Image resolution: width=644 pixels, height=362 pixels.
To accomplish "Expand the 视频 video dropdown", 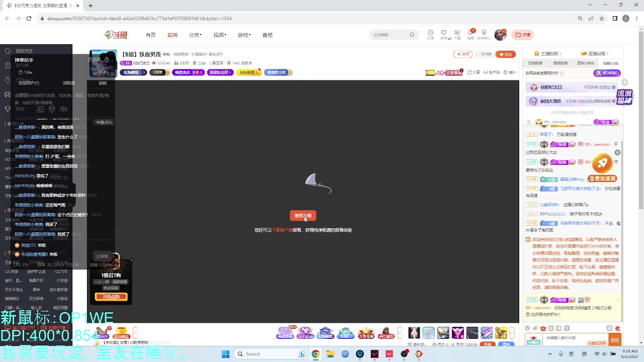I will pos(220,35).
